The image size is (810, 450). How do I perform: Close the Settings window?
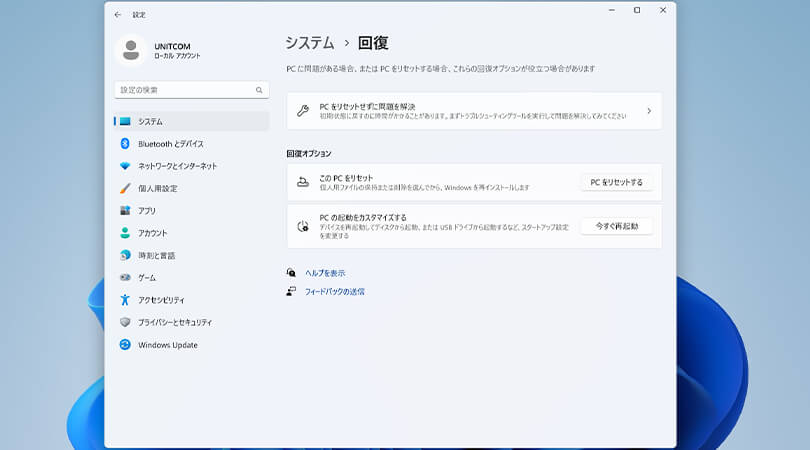pyautogui.click(x=663, y=10)
